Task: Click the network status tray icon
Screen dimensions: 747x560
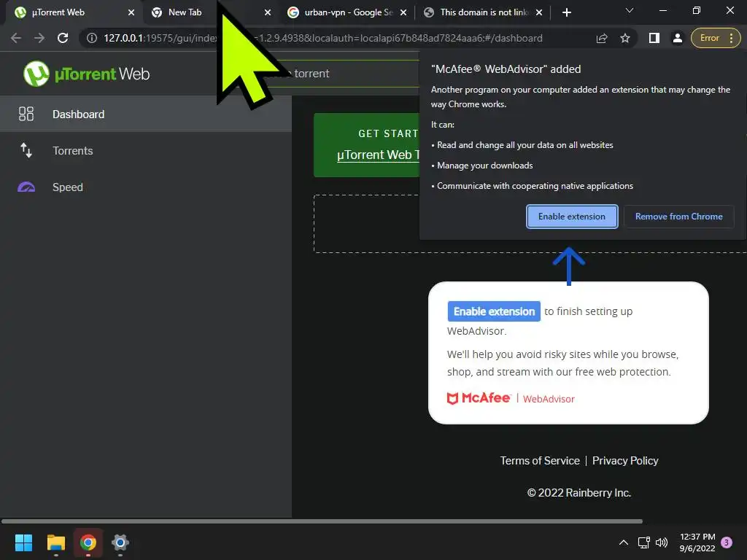Action: pyautogui.click(x=644, y=542)
